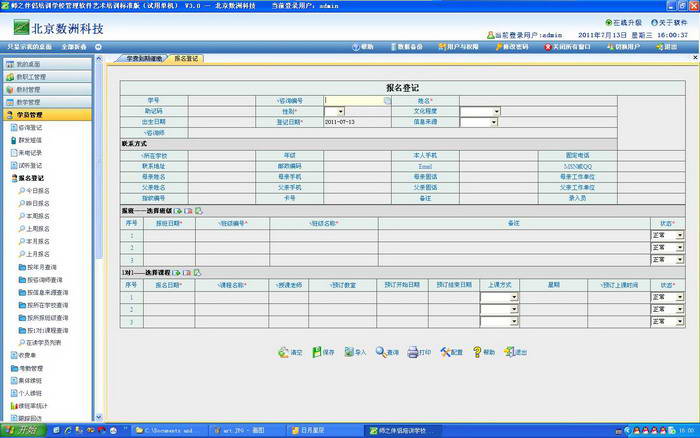Click 考勤管理 folder in sidebar
The image size is (700, 438).
point(27,368)
